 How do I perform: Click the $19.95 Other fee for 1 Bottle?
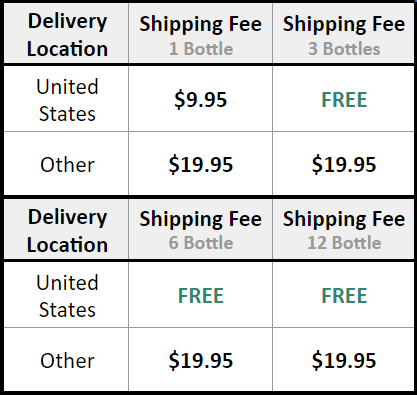[200, 164]
